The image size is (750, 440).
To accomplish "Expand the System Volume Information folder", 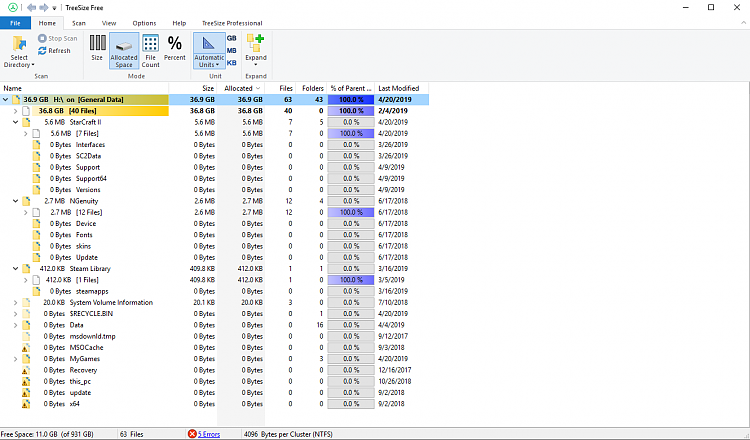I will 15,302.
